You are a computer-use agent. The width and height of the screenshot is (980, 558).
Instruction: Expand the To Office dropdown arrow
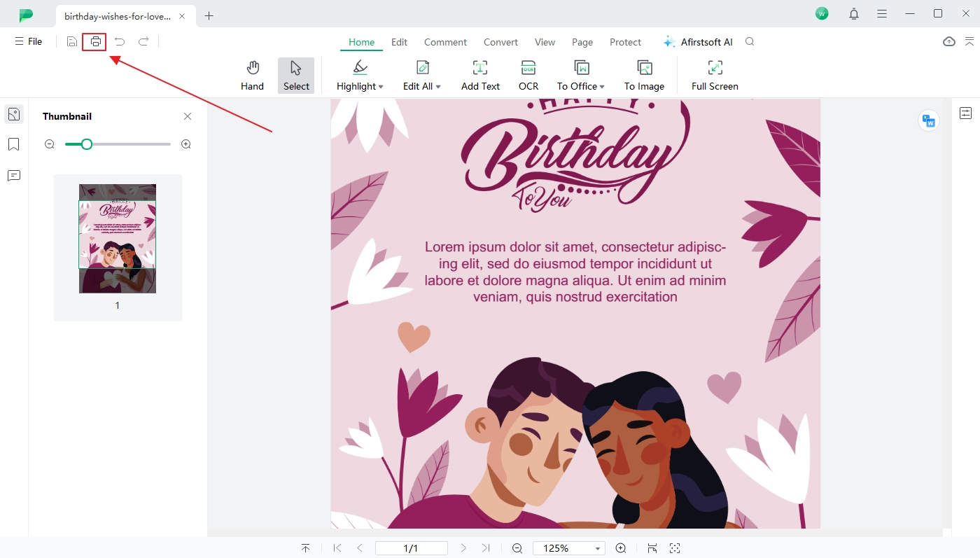602,87
